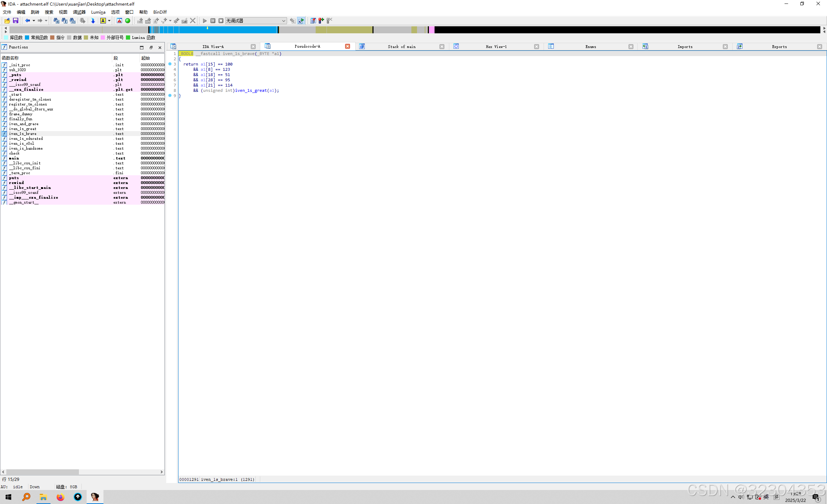Click iven_1s_great call in pseudocode

click(x=250, y=90)
